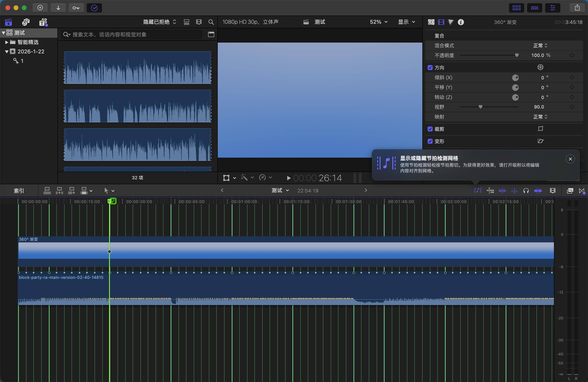The image size is (588, 382).
Task: Disable the 裁剪 checkbox
Action: [430, 129]
